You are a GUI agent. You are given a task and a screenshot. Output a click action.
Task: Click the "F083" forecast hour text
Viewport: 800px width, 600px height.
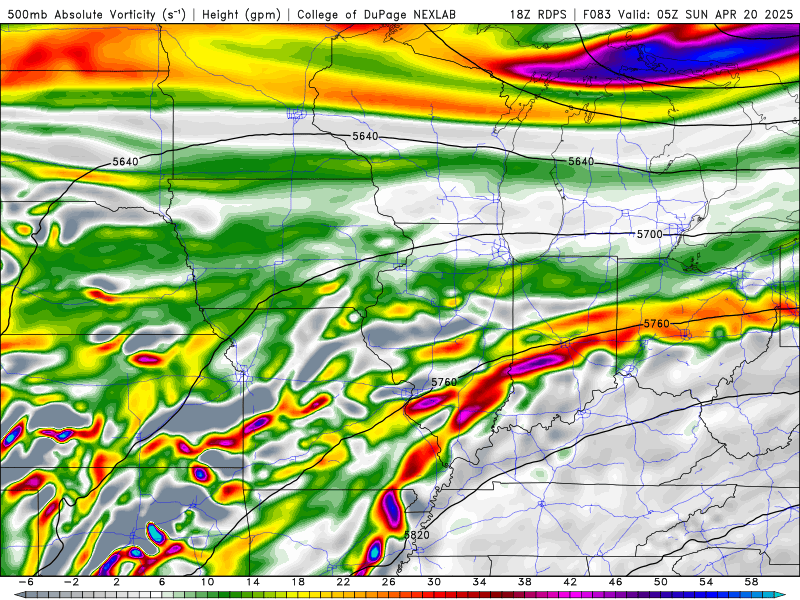(x=597, y=15)
